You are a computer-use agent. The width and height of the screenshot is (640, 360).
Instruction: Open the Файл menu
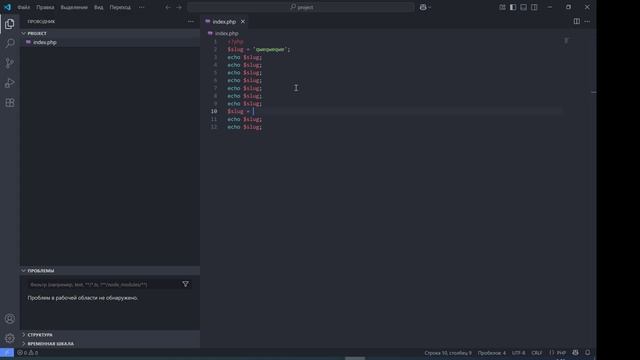point(23,7)
